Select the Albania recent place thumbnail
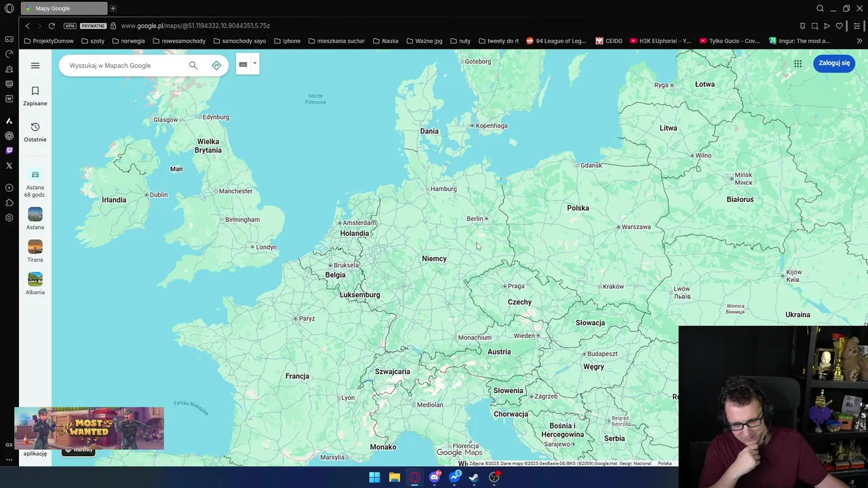Screen dimensions: 868x488 [35, 283]
